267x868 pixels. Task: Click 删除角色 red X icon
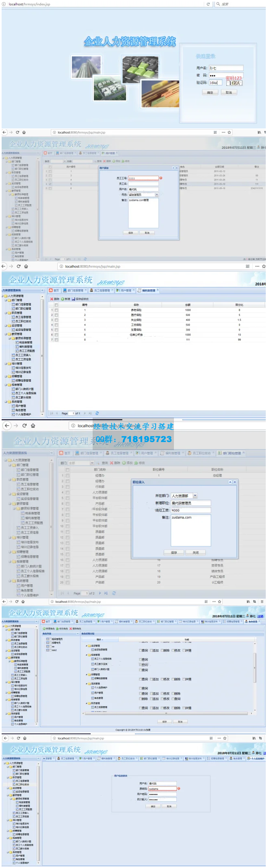coord(71,629)
